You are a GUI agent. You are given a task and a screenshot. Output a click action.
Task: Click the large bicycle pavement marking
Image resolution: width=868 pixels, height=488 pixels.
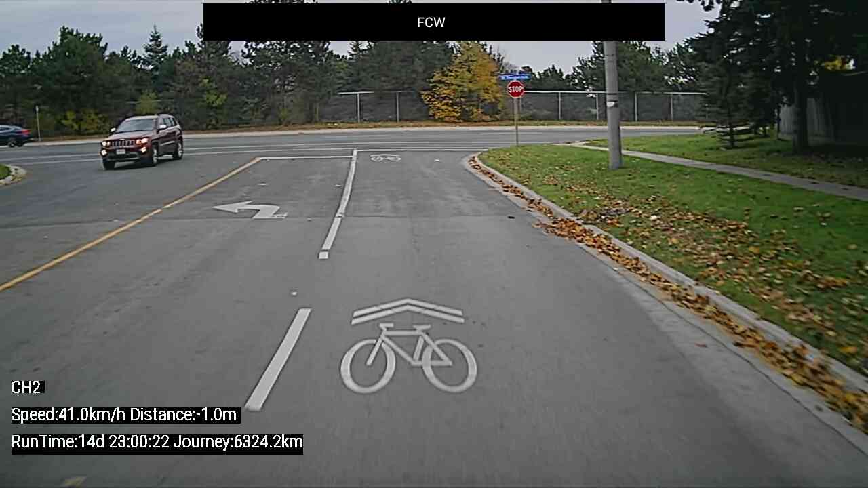pos(408,358)
